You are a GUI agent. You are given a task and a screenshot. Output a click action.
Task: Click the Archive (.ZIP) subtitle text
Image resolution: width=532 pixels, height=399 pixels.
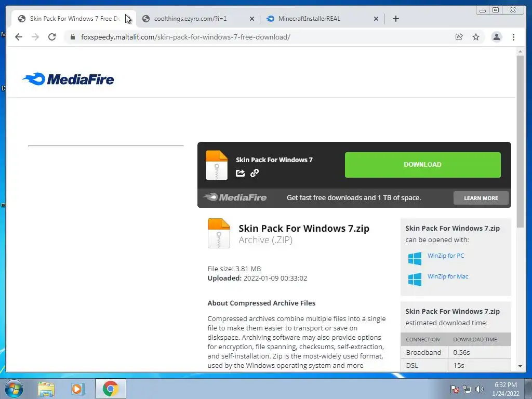(265, 240)
